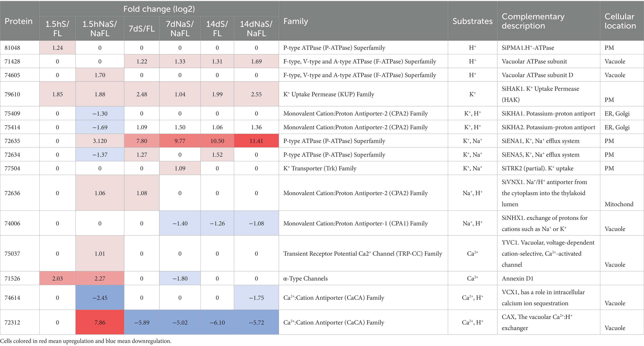644x346 pixels.
Task: Click the −5.72 value cell
Action: click(x=256, y=322)
